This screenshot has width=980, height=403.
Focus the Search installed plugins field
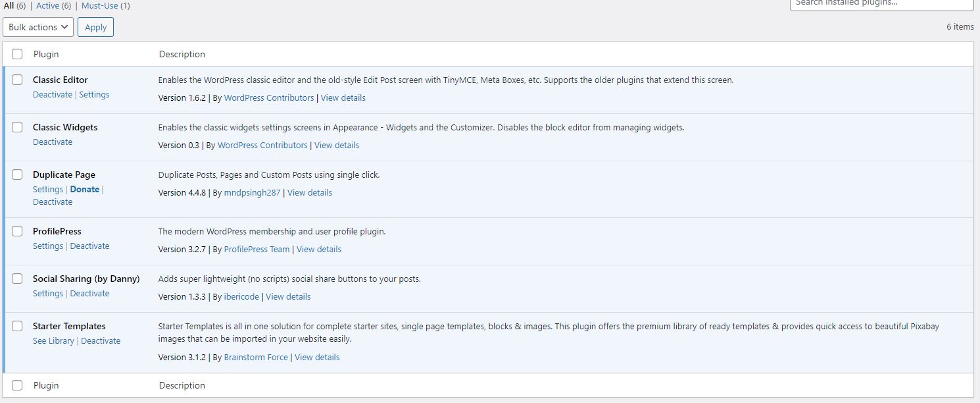(x=881, y=3)
